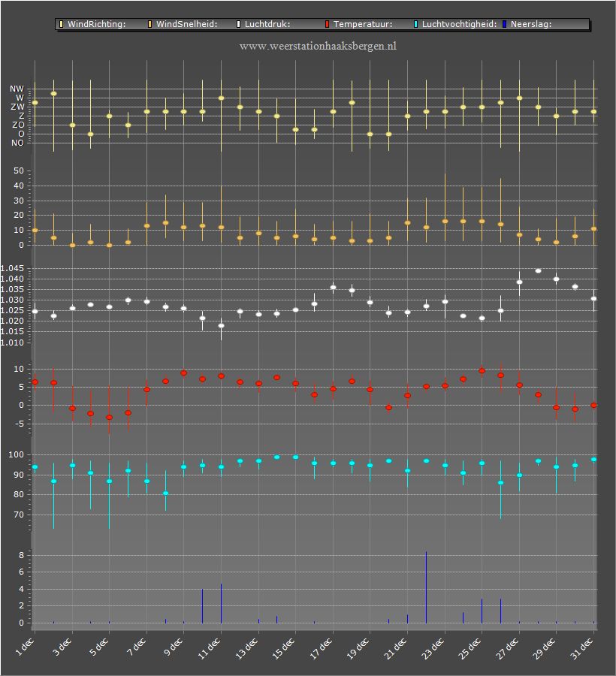Click the lowest pressure point on 11 dec
This screenshot has width=616, height=676.
[x=221, y=326]
